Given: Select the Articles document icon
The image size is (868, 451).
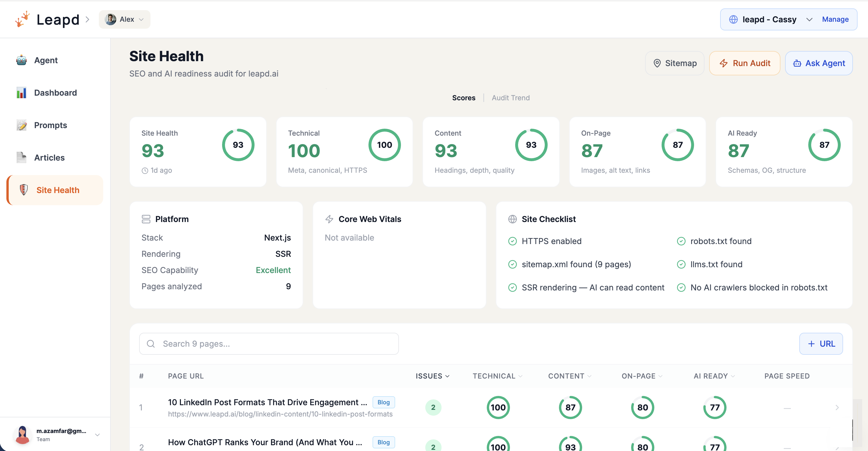Looking at the screenshot, I should [21, 157].
